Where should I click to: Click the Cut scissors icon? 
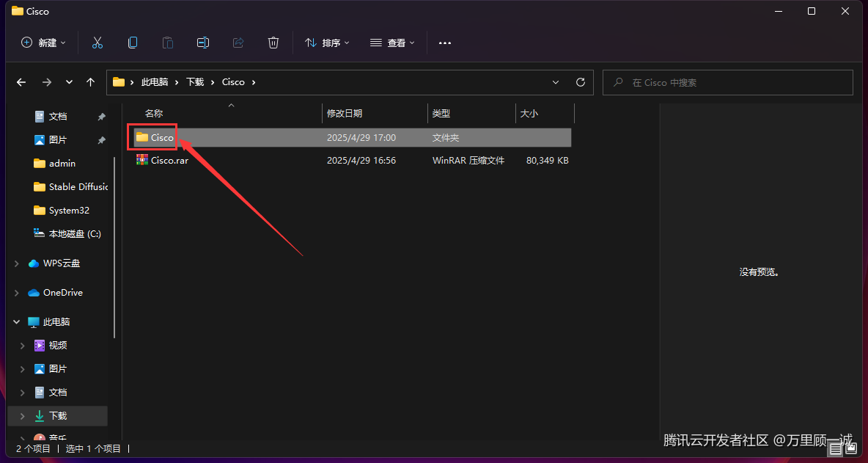[x=98, y=43]
